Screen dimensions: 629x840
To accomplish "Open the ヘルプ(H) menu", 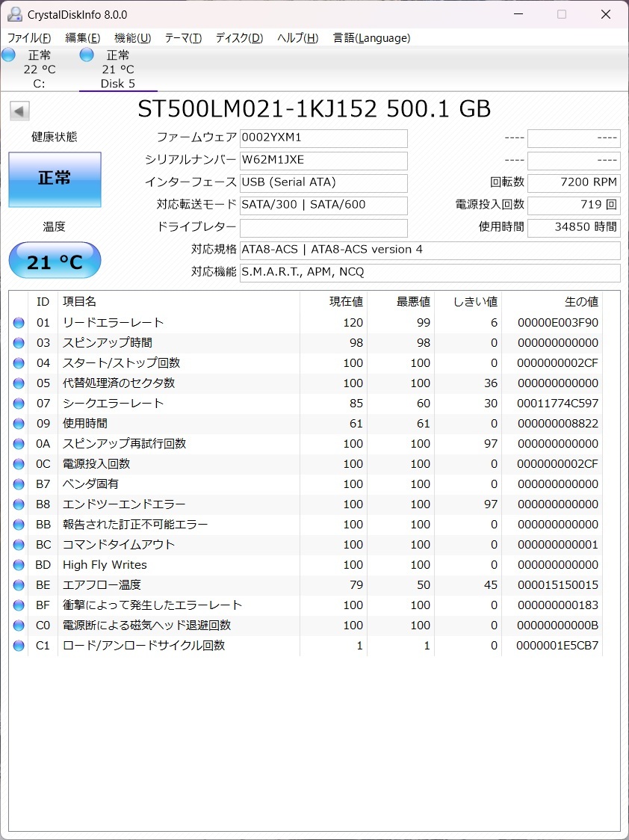I will [297, 38].
